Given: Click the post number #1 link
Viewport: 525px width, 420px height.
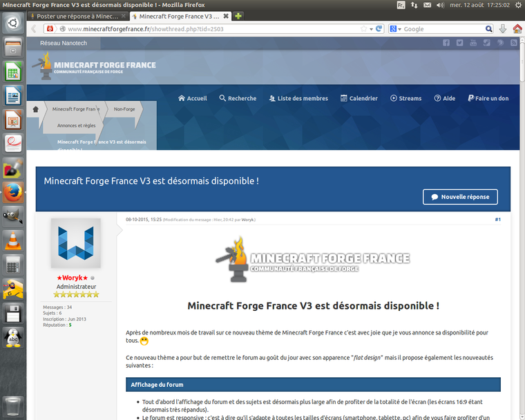Looking at the screenshot, I should coord(497,219).
